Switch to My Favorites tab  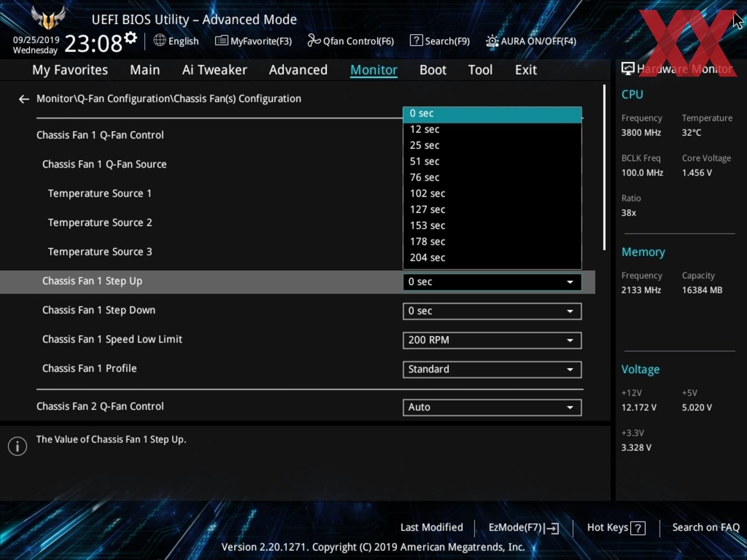click(x=70, y=70)
